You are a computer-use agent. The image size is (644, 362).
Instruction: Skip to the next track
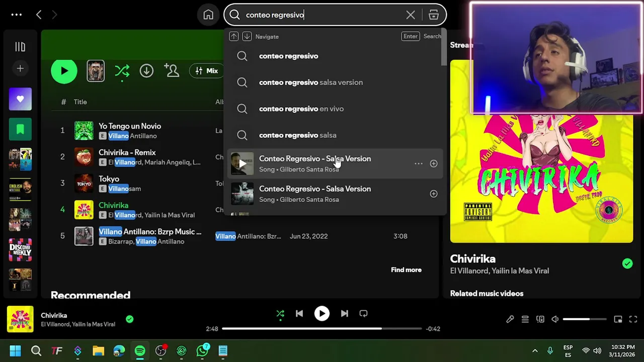point(344,314)
